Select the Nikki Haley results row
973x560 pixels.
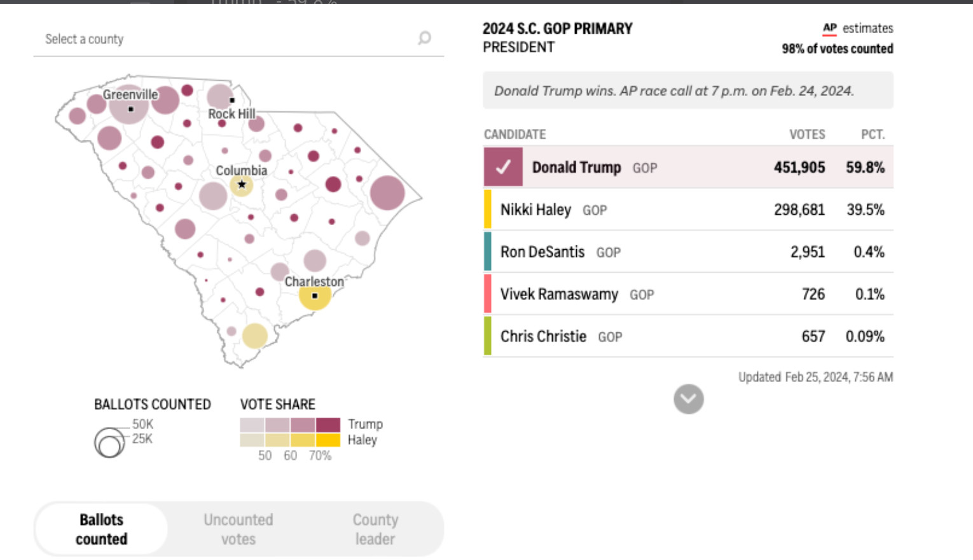click(688, 210)
